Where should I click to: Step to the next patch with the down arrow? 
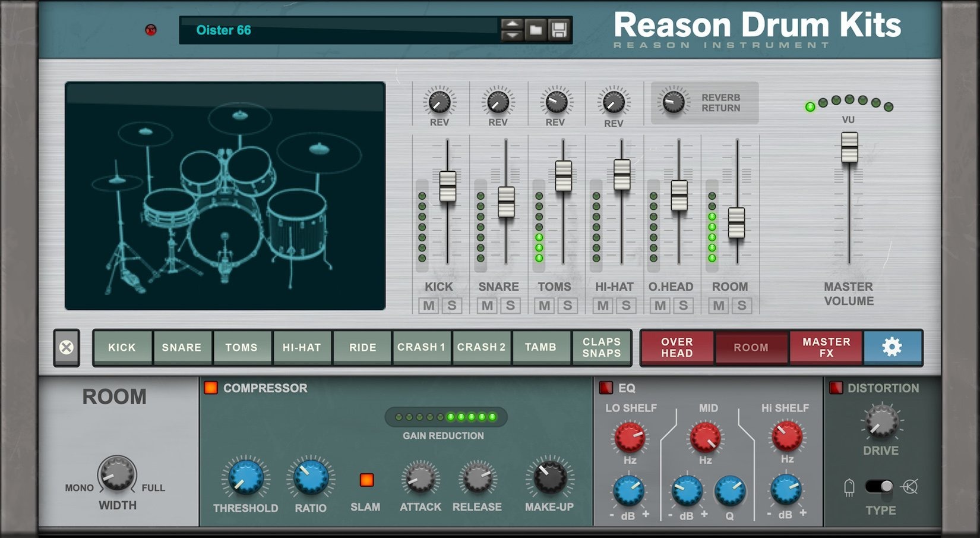click(x=512, y=34)
